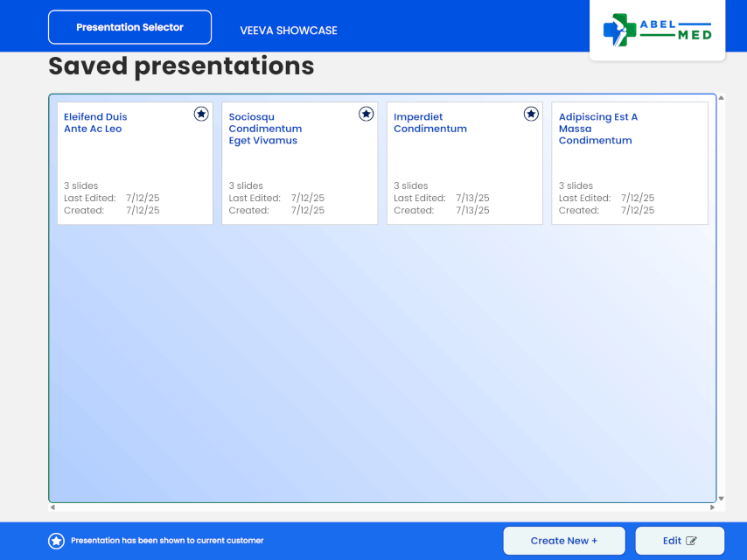
Task: Click the scroll left arrow
Action: tap(52, 507)
